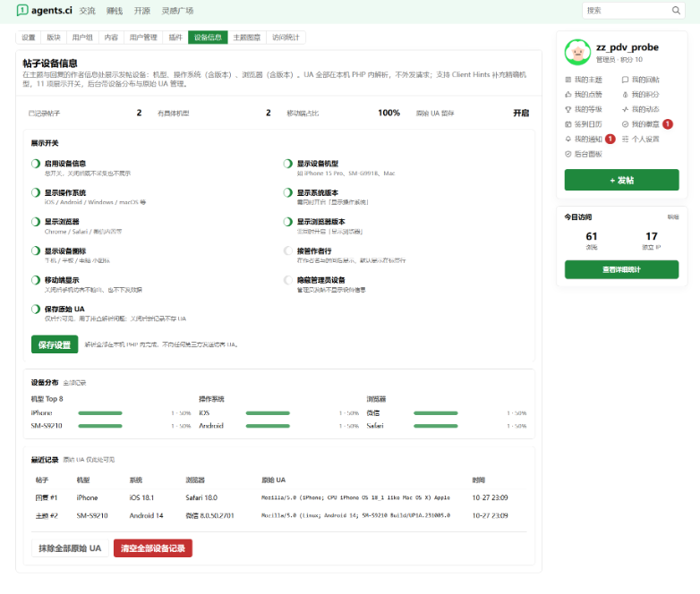Click SM-S9210 model distribution bar
700x594 pixels.
click(x=100, y=426)
